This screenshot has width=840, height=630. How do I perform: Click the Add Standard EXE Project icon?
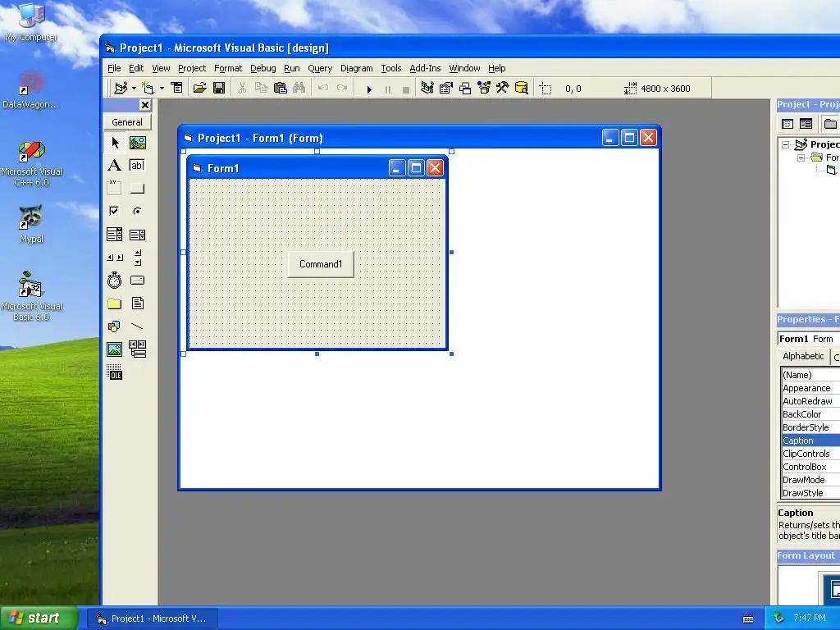(121, 88)
